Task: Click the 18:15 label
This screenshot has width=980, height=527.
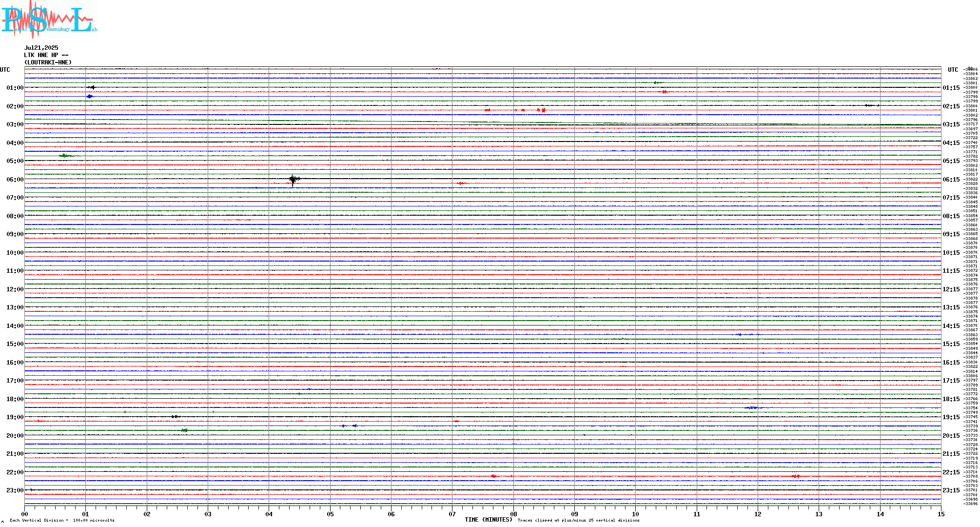Action: (x=951, y=399)
